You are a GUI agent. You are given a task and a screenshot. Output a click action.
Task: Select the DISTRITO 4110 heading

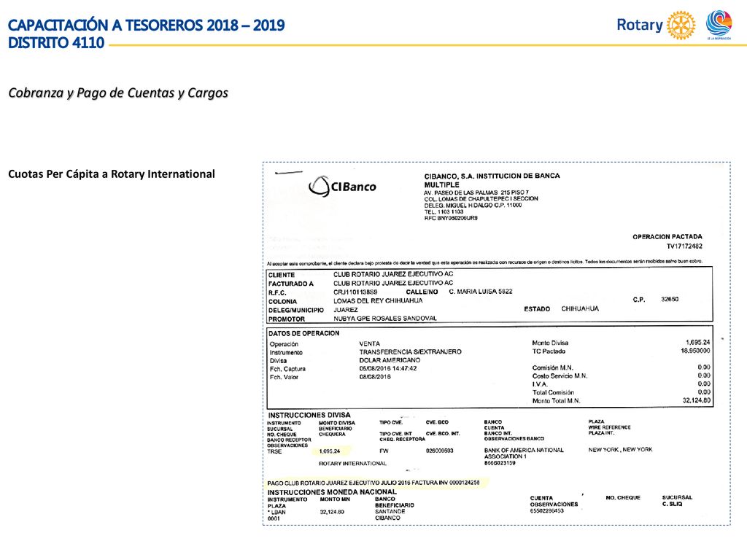click(x=56, y=42)
